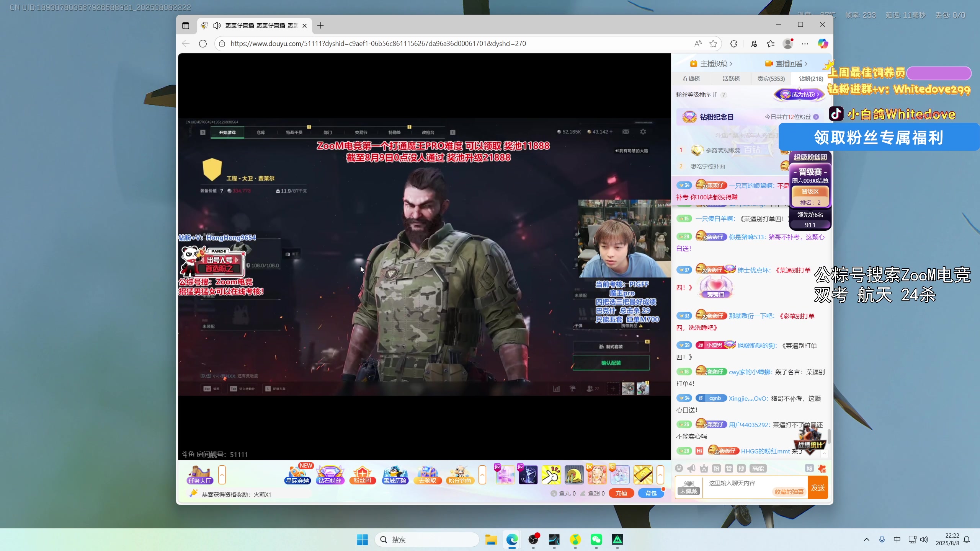980x551 pixels.
Task: Open the 背包 backpack button
Action: coord(651,493)
